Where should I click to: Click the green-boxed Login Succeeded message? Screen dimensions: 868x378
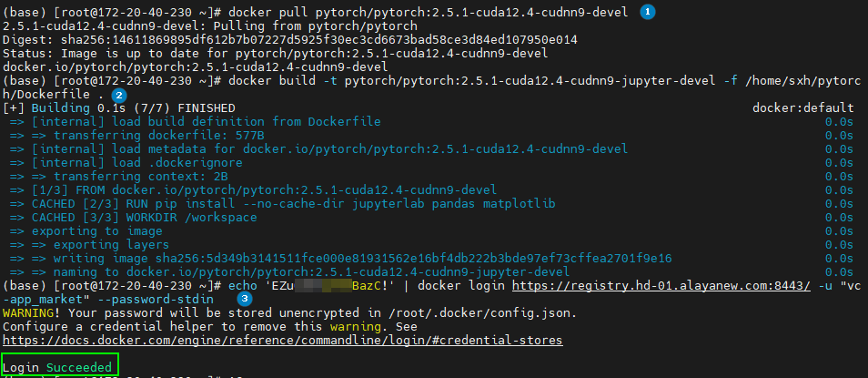click(59, 367)
